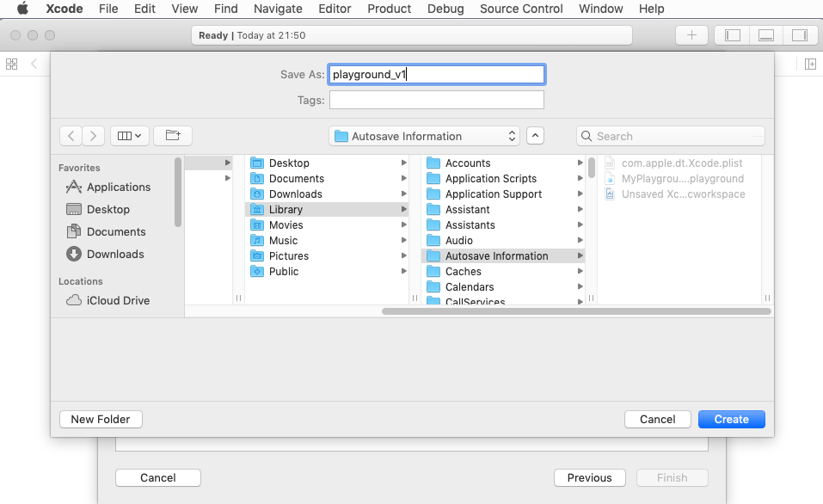This screenshot has width=823, height=504.
Task: Open the Desktop folder in column view
Action: tap(327, 163)
